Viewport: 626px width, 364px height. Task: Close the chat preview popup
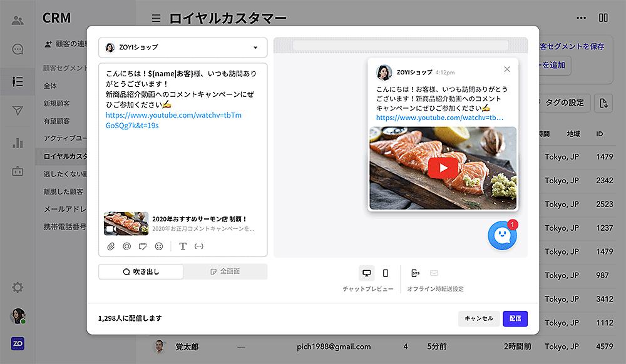coord(507,69)
